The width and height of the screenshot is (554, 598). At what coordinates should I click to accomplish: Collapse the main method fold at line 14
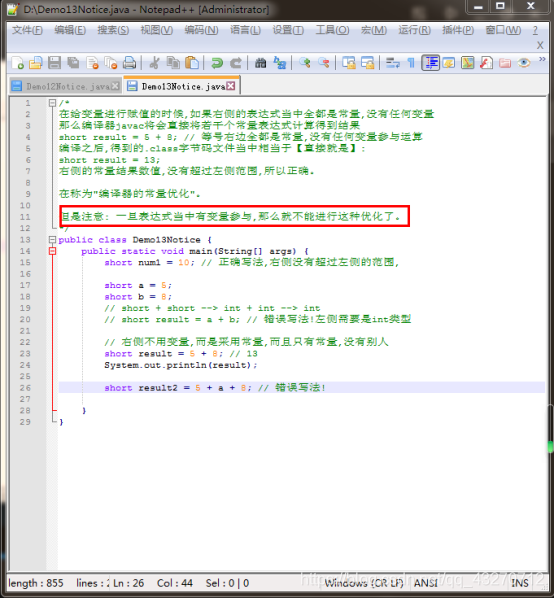52,251
